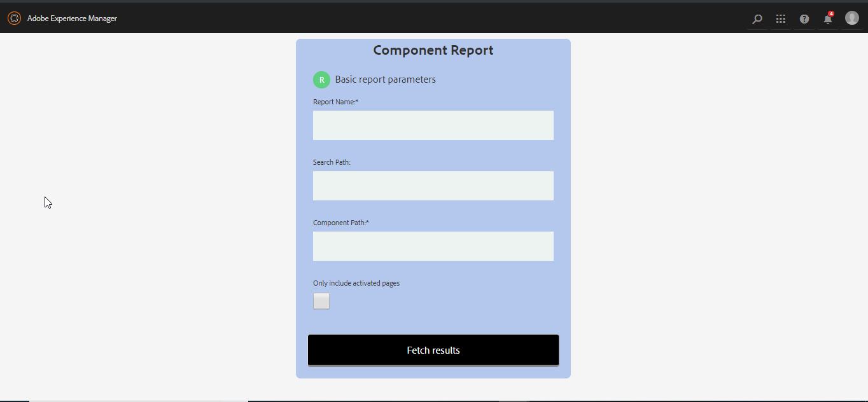Click the Search Path field label
The height and width of the screenshot is (402, 868).
tap(331, 162)
